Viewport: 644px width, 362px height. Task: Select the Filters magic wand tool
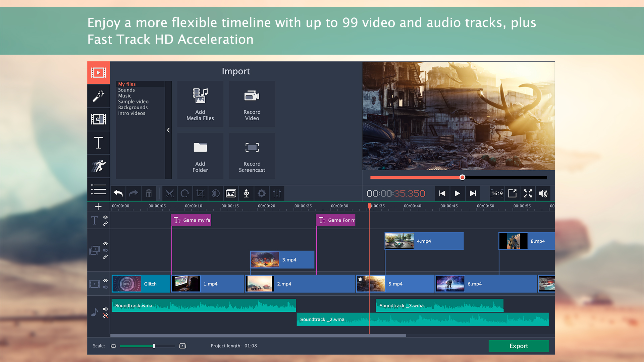tap(99, 96)
